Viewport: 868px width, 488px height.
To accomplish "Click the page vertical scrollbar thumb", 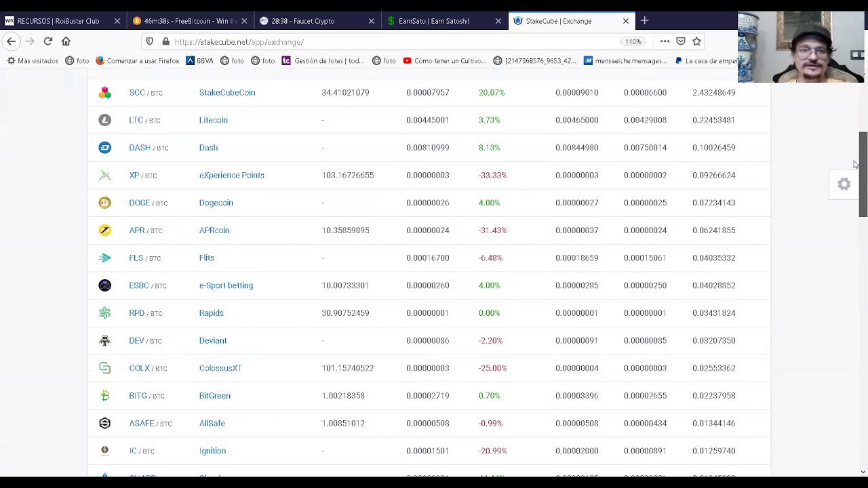I will point(863,174).
